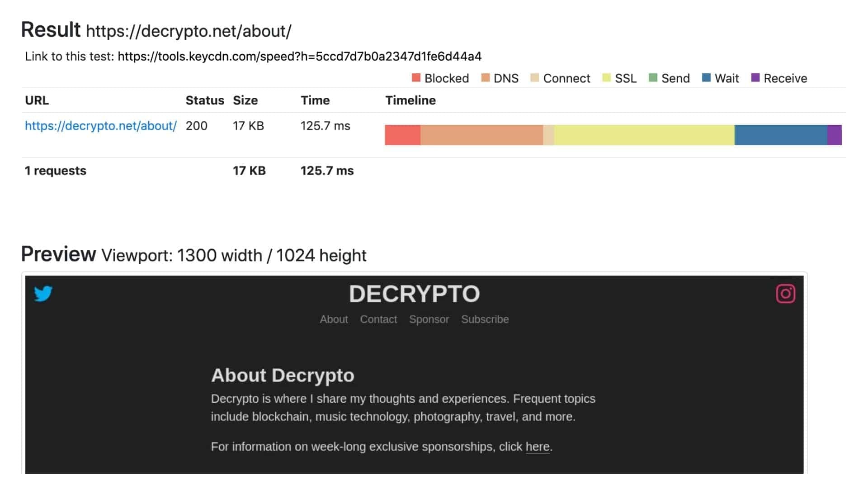Click the beige Connect legend square

(534, 78)
